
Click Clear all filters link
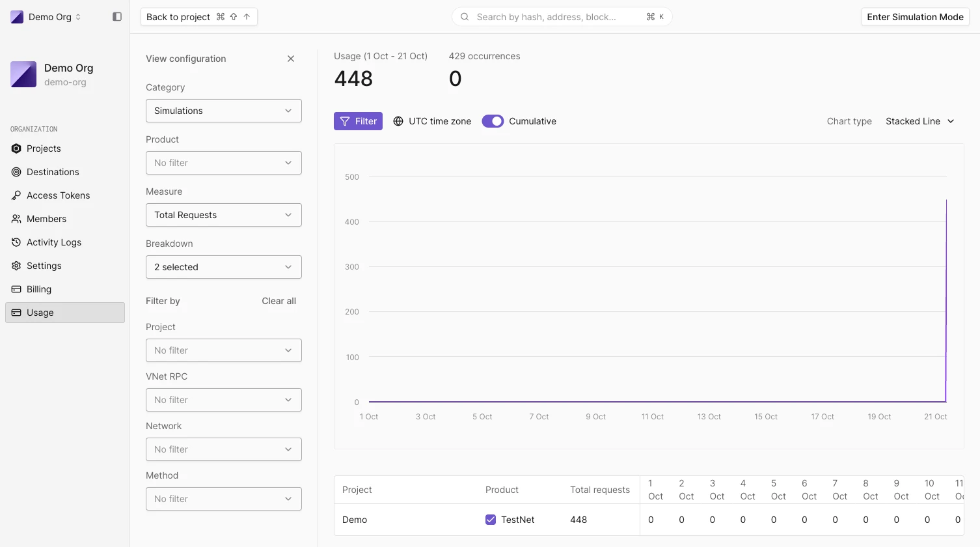click(279, 301)
